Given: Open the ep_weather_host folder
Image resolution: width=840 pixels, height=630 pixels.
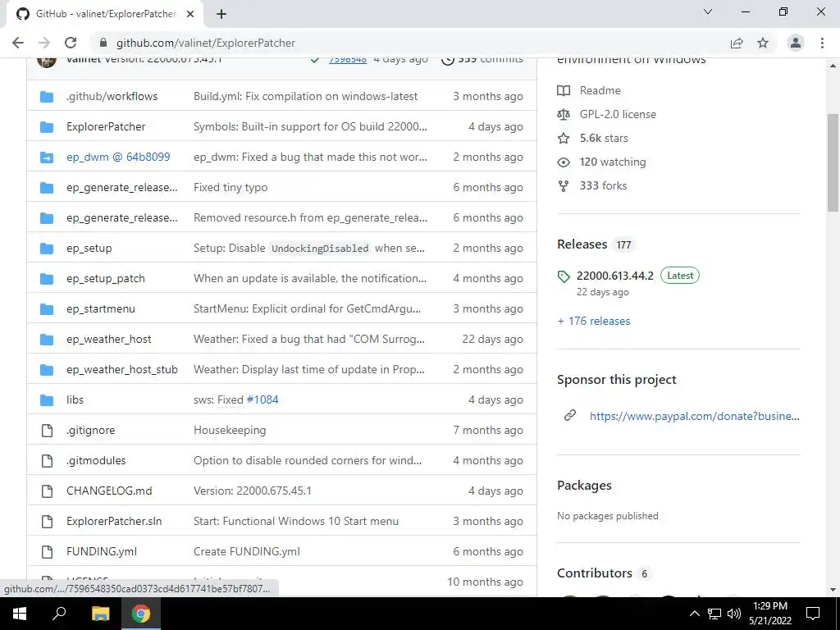Looking at the screenshot, I should pyautogui.click(x=109, y=339).
